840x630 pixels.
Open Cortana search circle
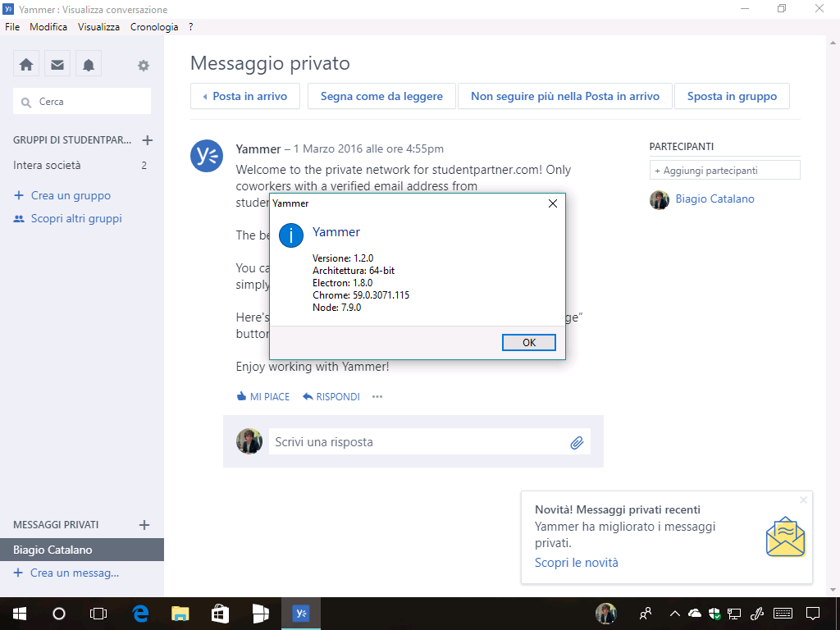[59, 614]
